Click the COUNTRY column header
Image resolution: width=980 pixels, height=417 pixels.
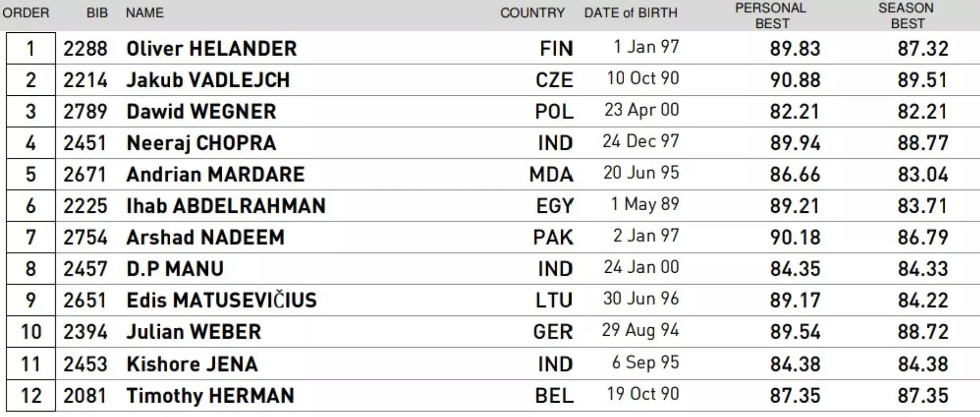click(x=532, y=13)
